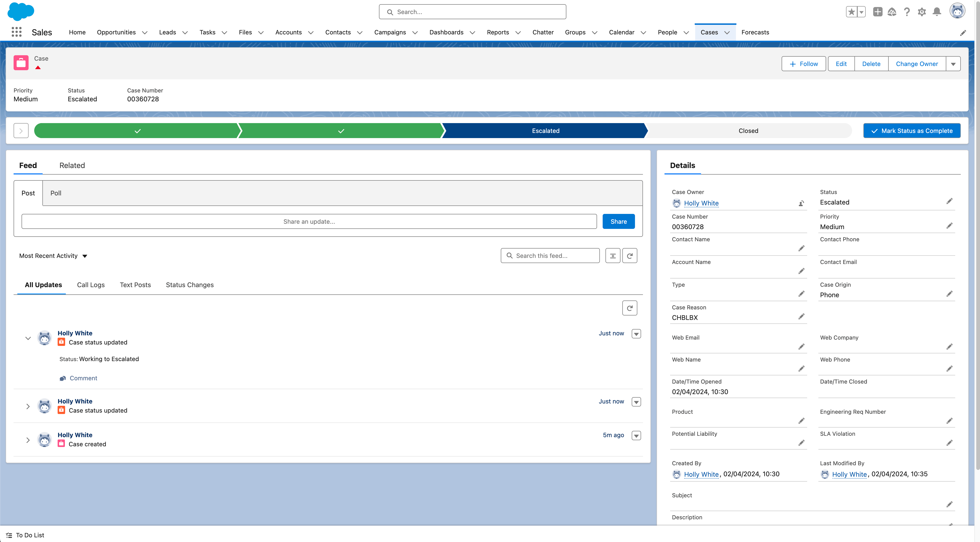Collapse the top Case status updated post

point(28,338)
